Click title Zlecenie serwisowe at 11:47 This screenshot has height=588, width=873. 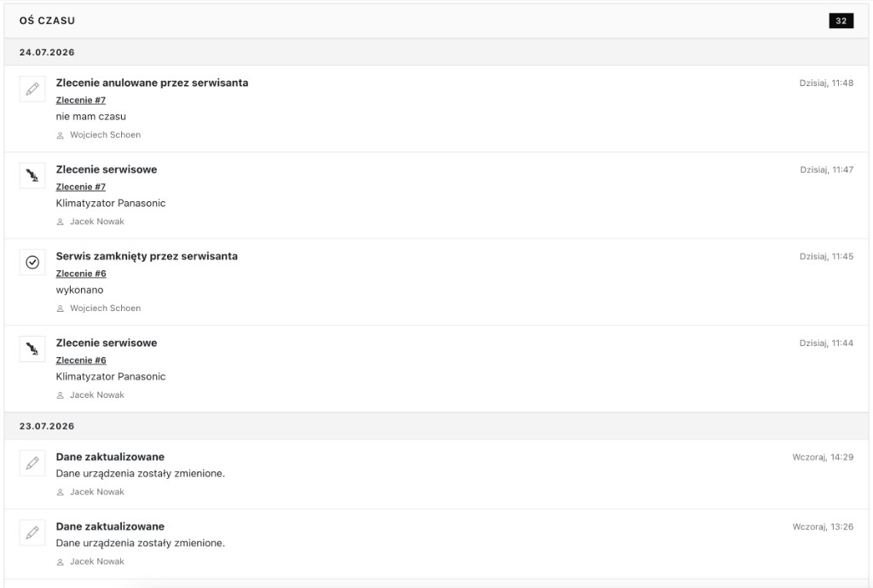107,170
